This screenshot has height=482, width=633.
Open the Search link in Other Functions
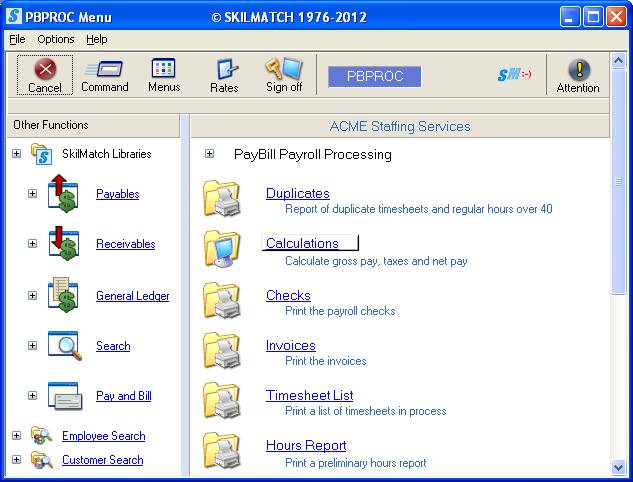click(113, 346)
